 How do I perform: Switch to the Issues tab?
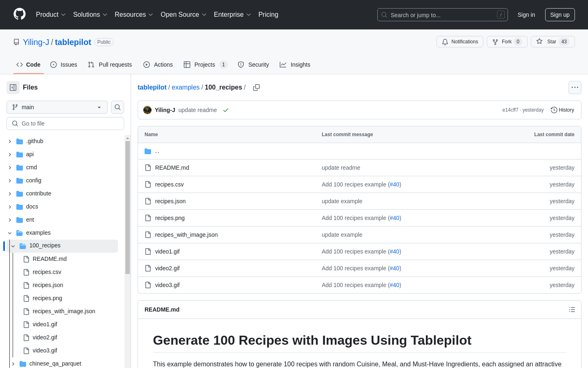pyautogui.click(x=64, y=65)
